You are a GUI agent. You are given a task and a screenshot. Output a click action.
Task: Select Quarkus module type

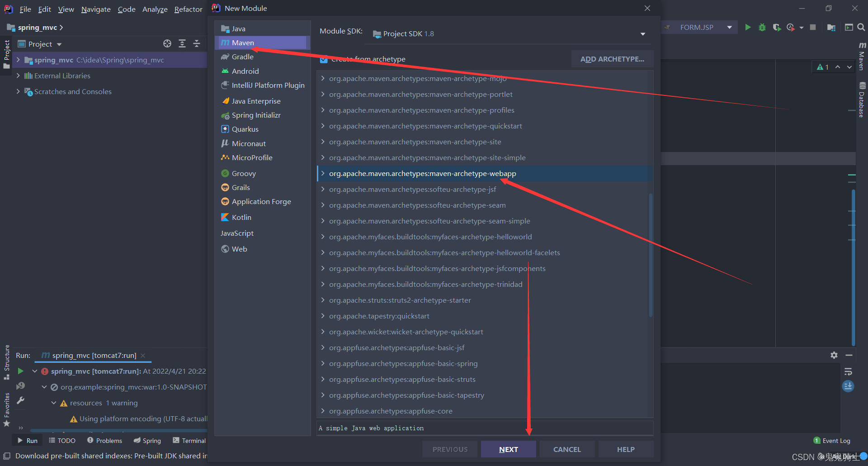[262, 129]
